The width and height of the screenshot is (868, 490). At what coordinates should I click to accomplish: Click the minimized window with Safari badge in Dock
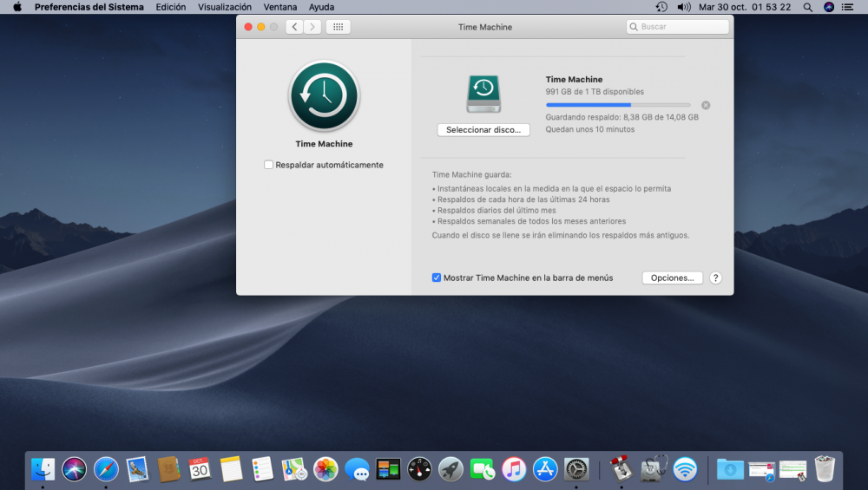[x=762, y=471]
